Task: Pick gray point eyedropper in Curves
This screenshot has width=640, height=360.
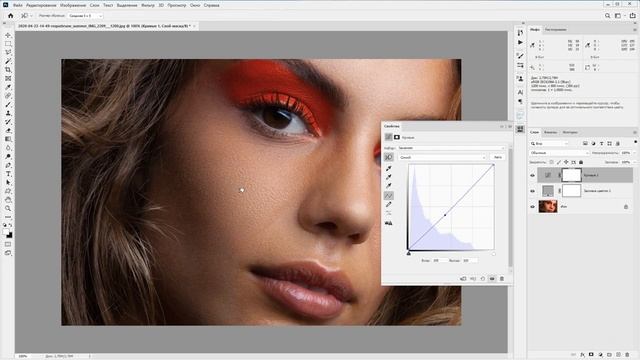Action: pos(389,177)
